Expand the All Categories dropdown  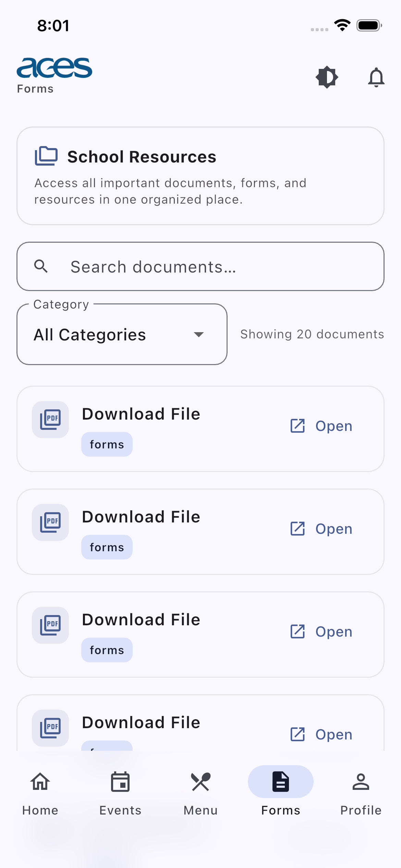122,334
